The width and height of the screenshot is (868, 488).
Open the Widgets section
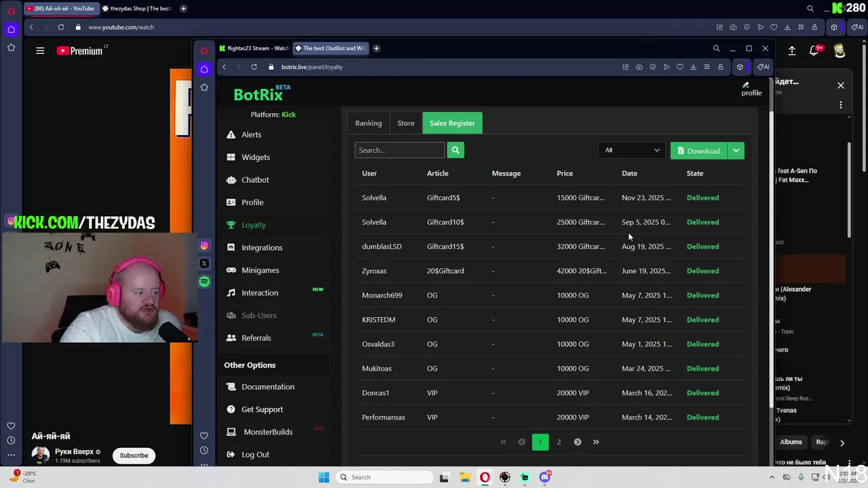tap(255, 157)
